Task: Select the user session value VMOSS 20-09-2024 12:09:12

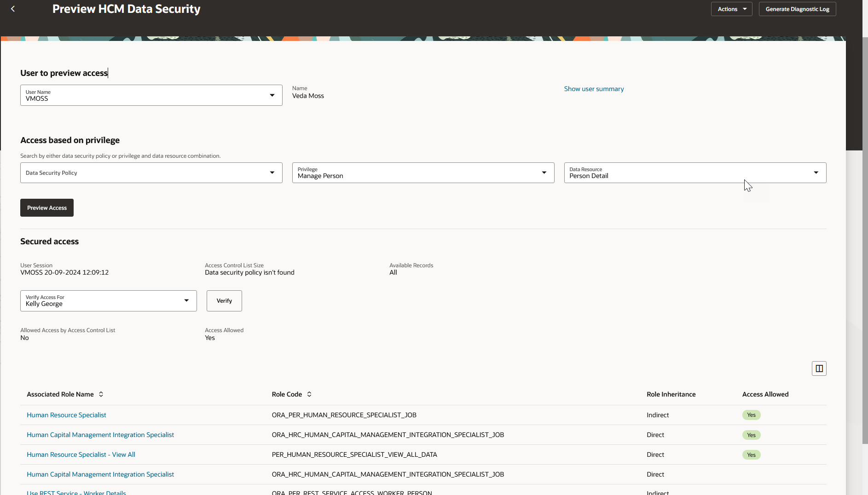Action: point(64,272)
